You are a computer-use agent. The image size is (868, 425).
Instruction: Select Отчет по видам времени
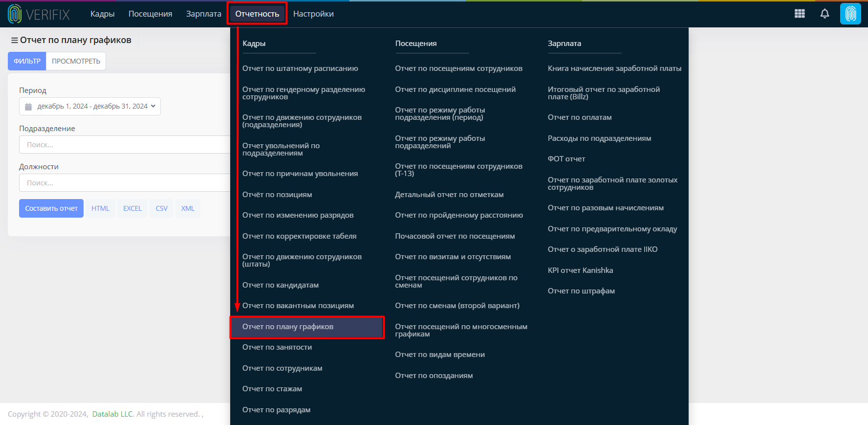[440, 355]
